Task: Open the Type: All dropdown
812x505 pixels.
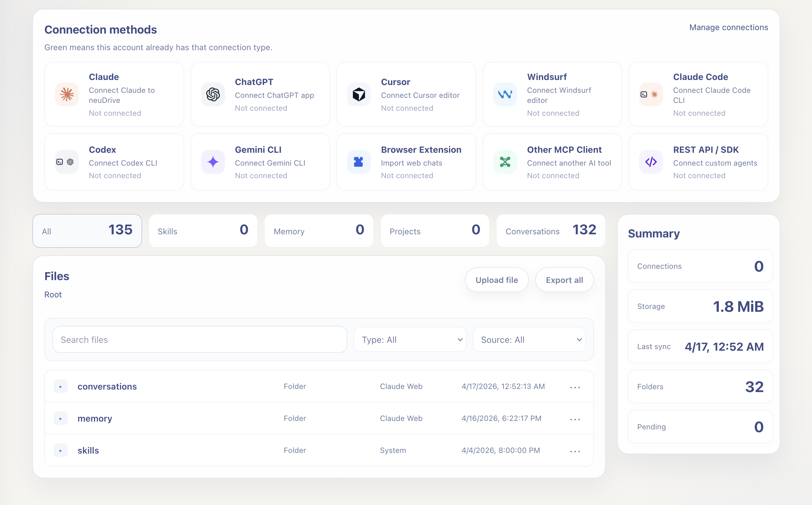Action: (x=410, y=340)
